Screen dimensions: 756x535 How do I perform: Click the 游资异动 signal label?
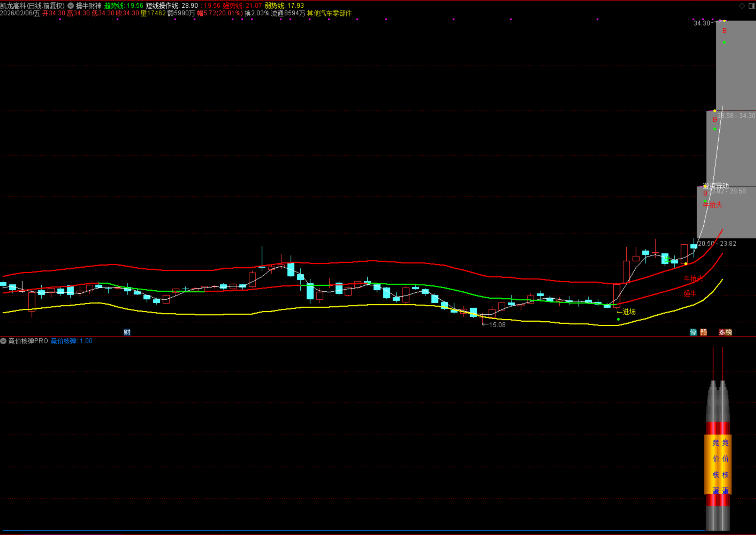[x=716, y=186]
